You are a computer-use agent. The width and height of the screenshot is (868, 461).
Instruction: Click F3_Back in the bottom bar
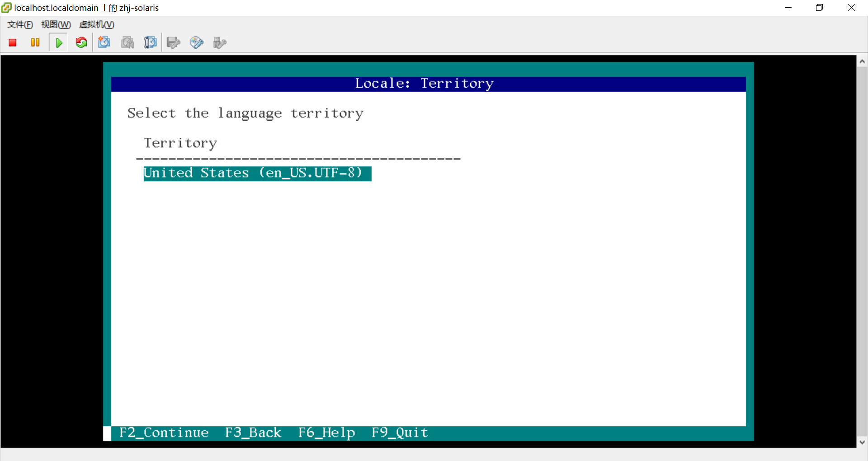point(253,433)
